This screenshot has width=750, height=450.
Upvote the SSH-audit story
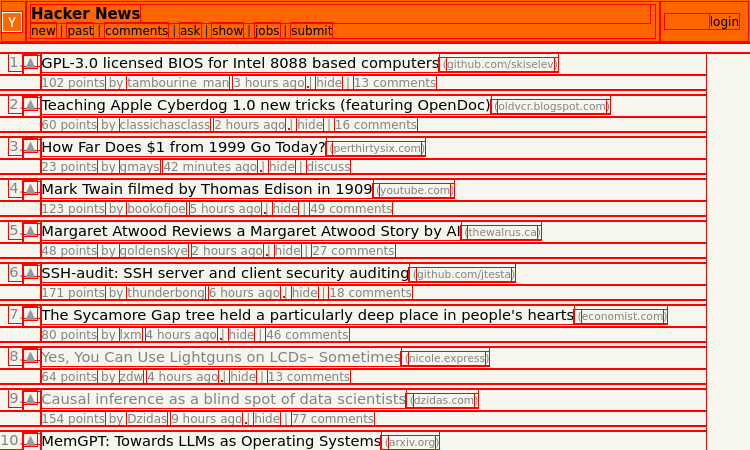coord(31,273)
